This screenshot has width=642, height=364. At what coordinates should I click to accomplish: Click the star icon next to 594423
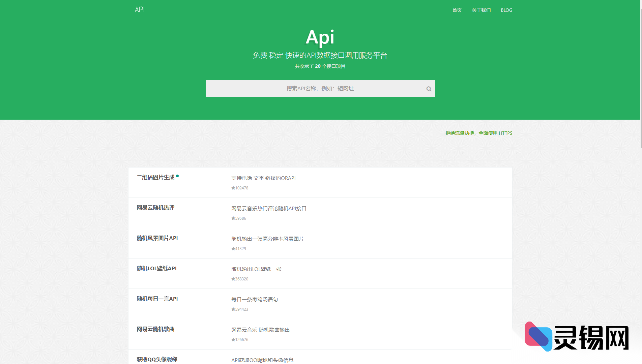(x=233, y=309)
